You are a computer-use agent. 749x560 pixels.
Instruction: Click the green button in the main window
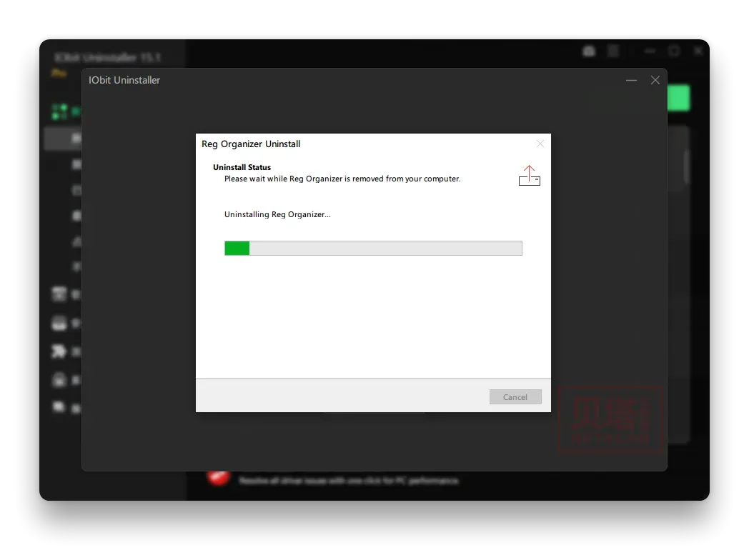[x=679, y=98]
